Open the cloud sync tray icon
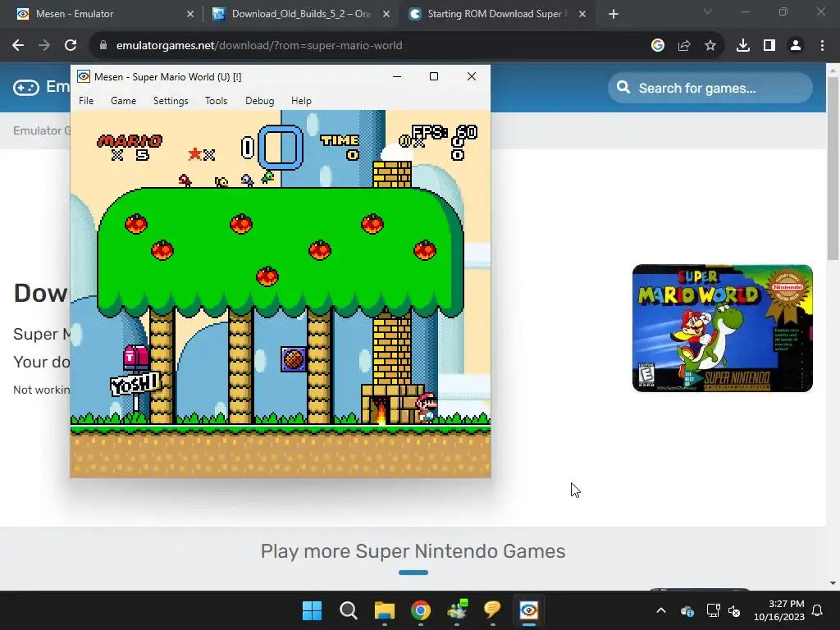 [x=687, y=610]
